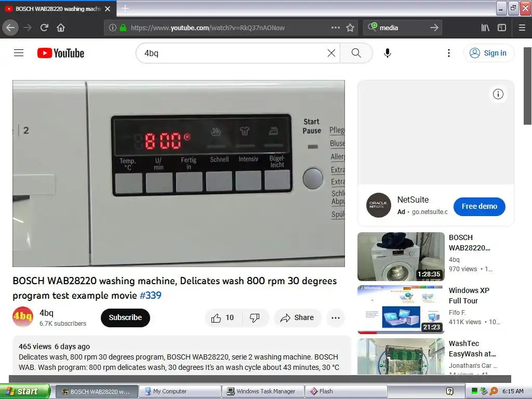Screen dimensions: 532x399
Task: Click the green Task Manager tray icon
Action: [474, 391]
